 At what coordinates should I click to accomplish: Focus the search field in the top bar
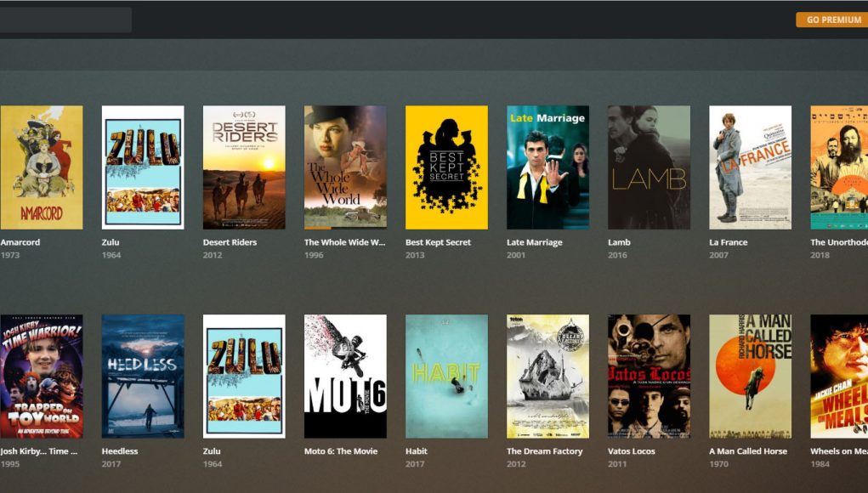[65, 20]
